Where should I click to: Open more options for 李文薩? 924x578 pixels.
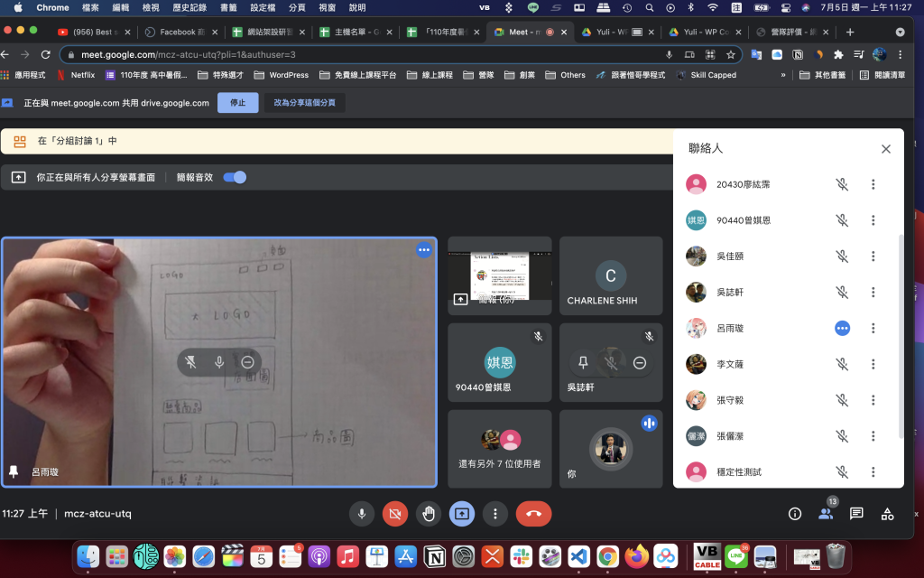click(x=873, y=364)
